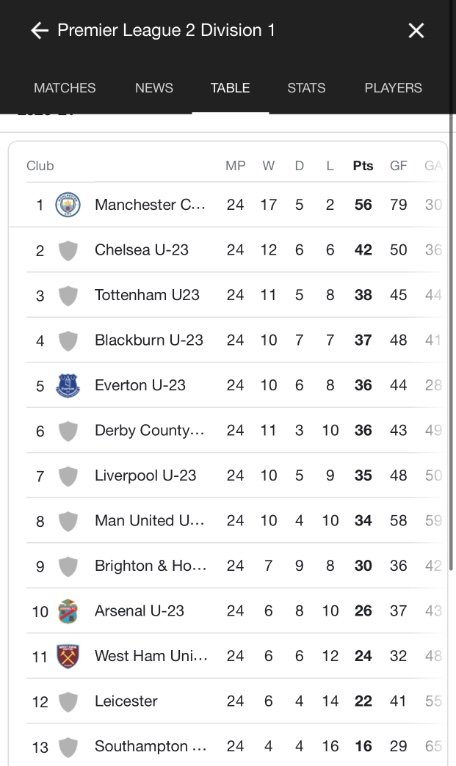The height and width of the screenshot is (766, 456).
Task: Click the Tottenham U23 shield icon
Action: (68, 296)
